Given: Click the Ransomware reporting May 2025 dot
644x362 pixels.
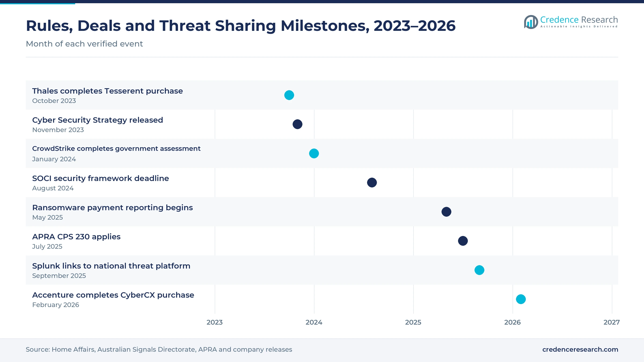Looking at the screenshot, I should pyautogui.click(x=446, y=212).
